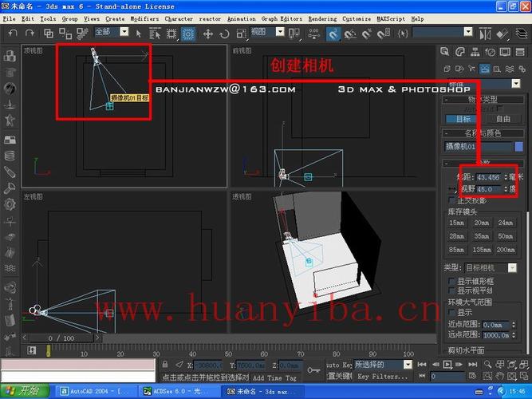Click the 0 / 100 time slider
Image resolution: width=532 pixels, height=399 pixels.
point(61,338)
